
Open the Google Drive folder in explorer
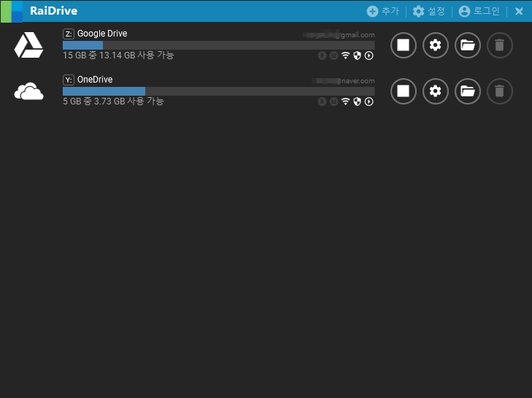coord(468,45)
